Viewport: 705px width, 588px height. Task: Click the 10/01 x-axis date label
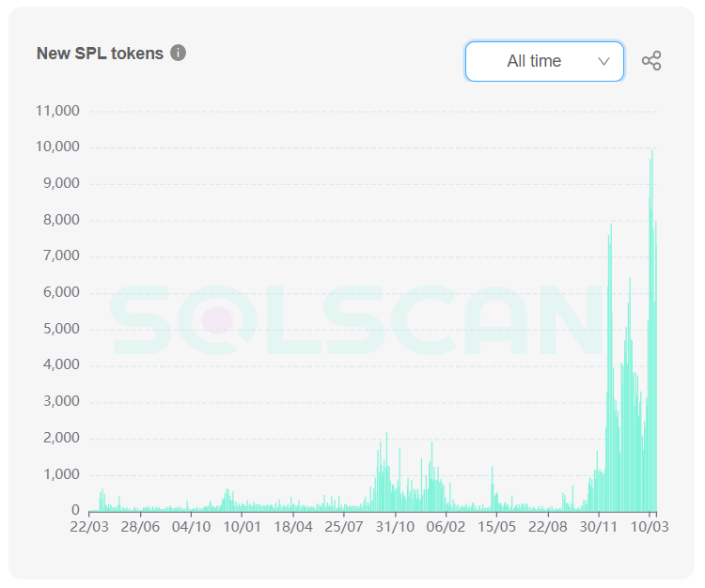point(242,527)
